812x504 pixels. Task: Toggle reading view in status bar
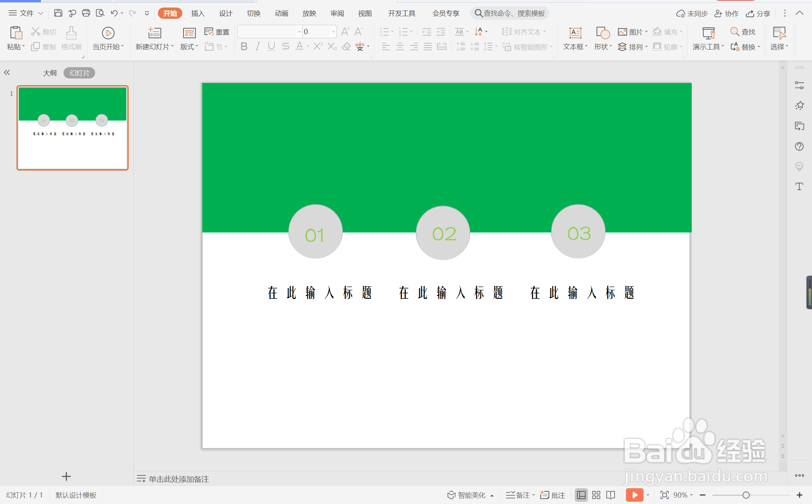[x=611, y=495]
